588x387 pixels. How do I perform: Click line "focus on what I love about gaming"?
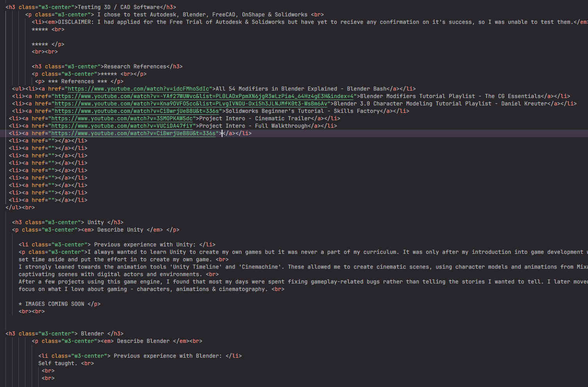pyautogui.click(x=151, y=289)
